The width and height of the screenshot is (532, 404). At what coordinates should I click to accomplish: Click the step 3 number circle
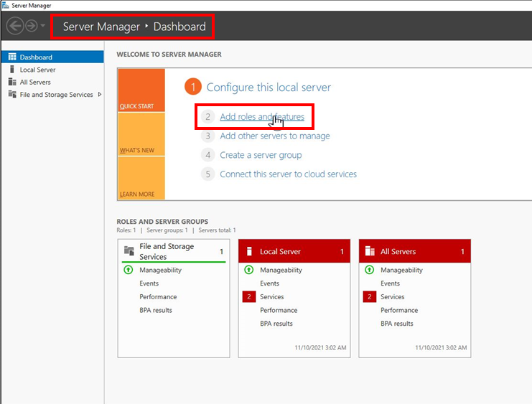pyautogui.click(x=207, y=136)
